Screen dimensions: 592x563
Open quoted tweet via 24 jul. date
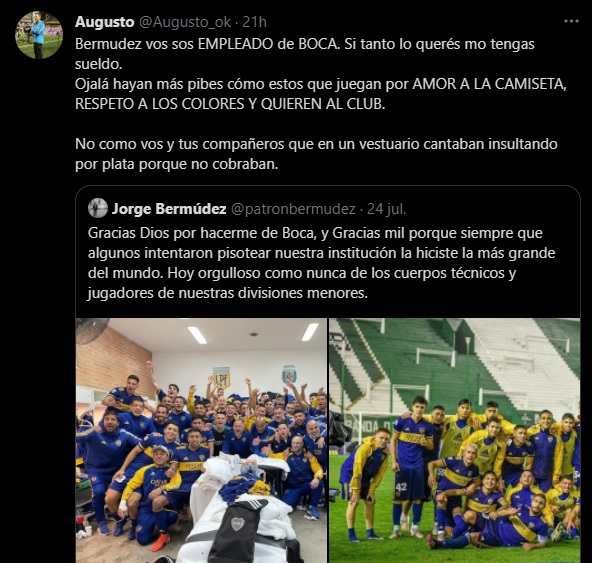coord(387,209)
